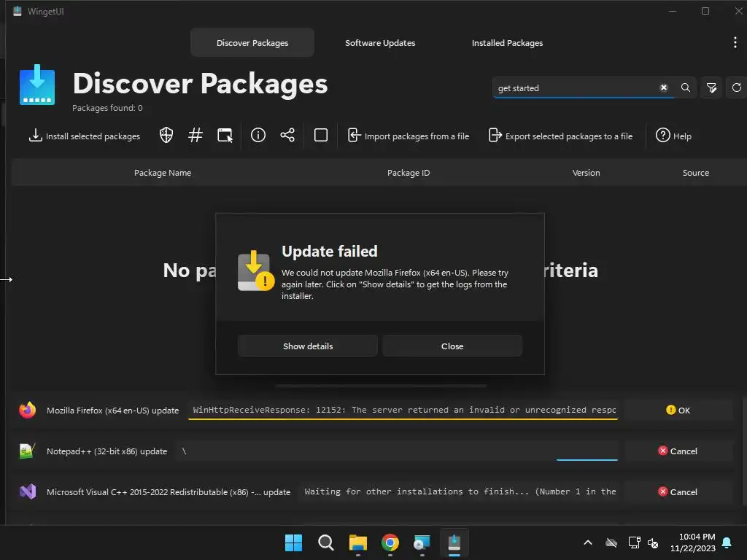Toggle the select all packages checkbox
The image size is (747, 560).
click(321, 135)
